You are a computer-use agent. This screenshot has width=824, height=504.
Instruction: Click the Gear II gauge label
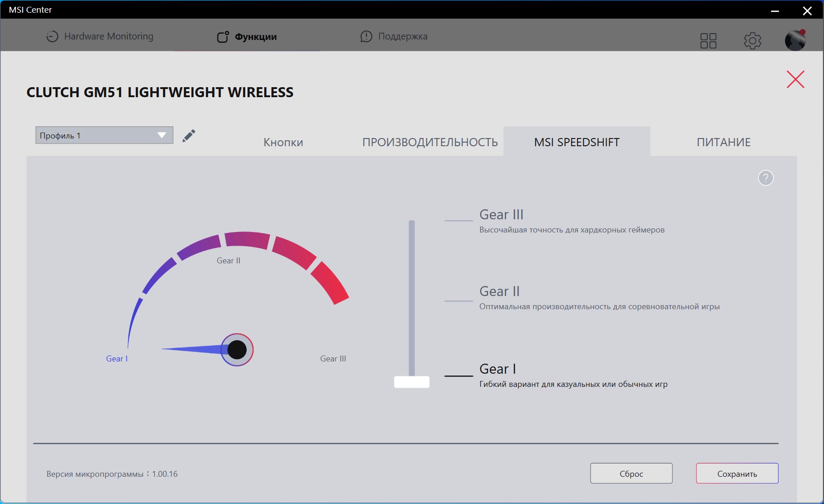click(x=228, y=261)
